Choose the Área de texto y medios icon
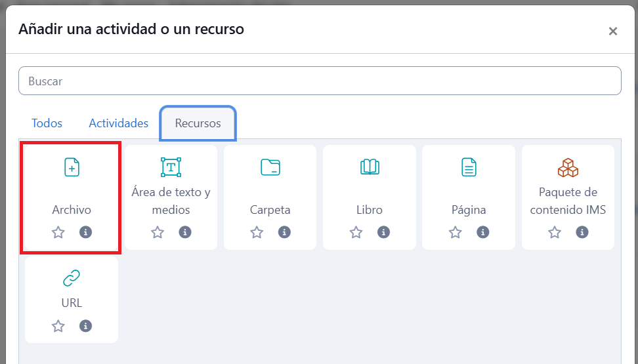The width and height of the screenshot is (638, 364). [x=171, y=167]
